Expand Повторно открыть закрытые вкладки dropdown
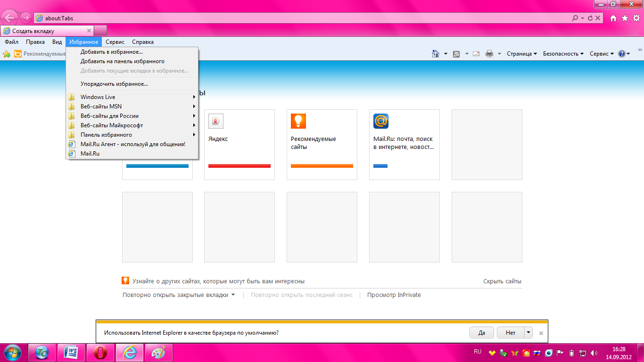 coord(233,295)
